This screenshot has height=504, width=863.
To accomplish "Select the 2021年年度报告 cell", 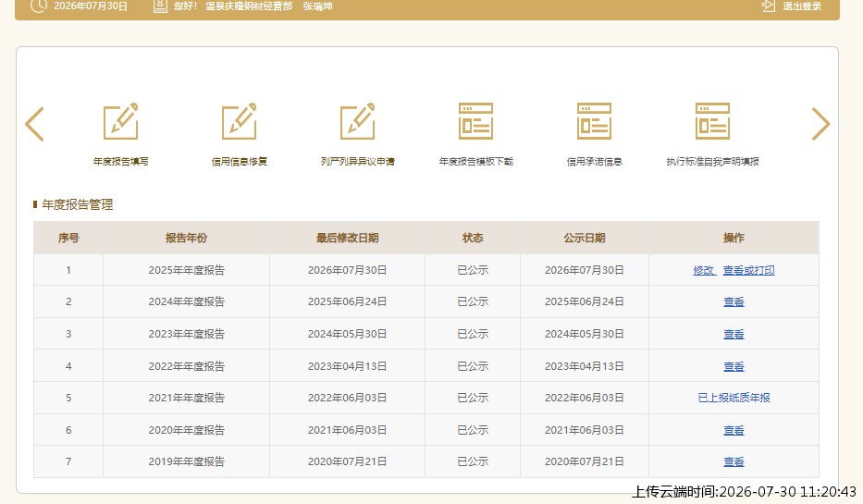I will point(186,398).
